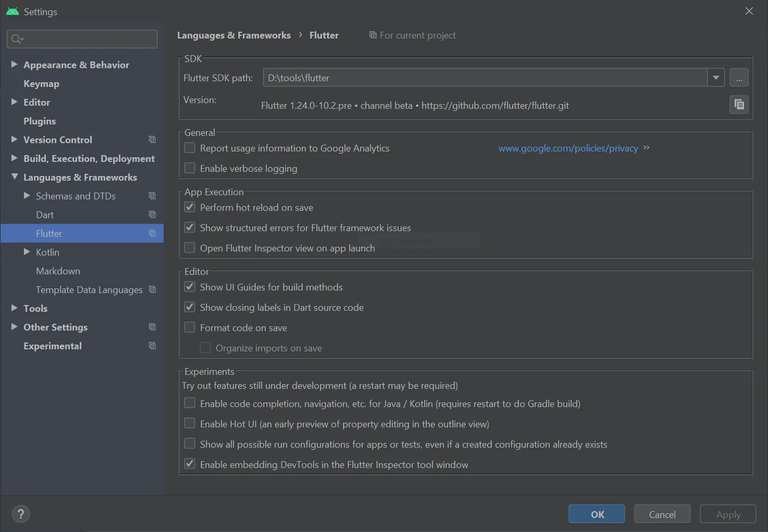The width and height of the screenshot is (768, 532).
Task: Enable Open Flutter Inspector view on launch
Action: click(x=190, y=248)
